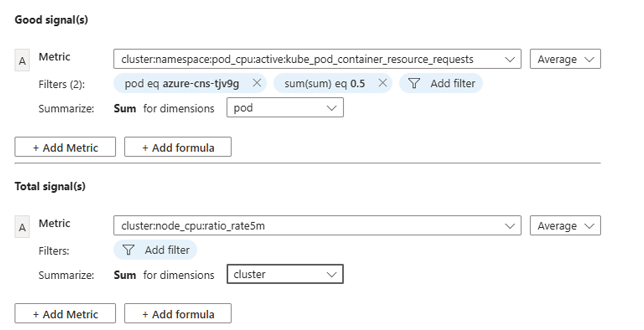The height and width of the screenshot is (330, 644).
Task: Select the A label icon under Total signal(s)
Action: (x=22, y=228)
